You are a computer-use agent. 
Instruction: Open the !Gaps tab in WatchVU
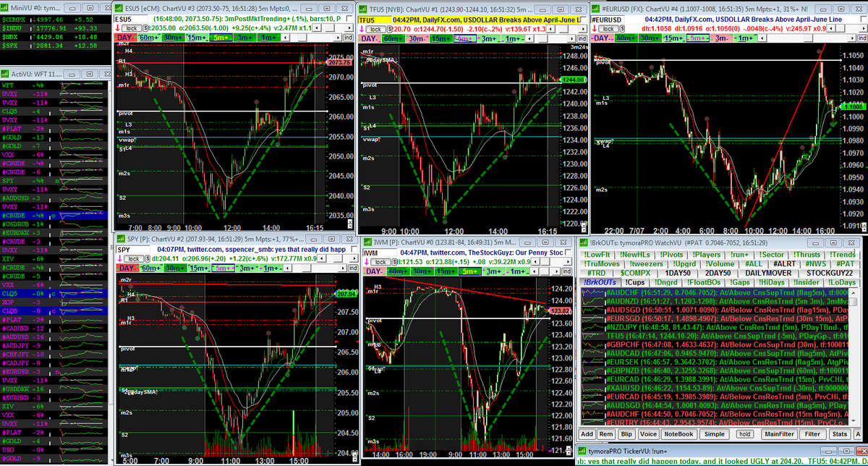pos(741,282)
